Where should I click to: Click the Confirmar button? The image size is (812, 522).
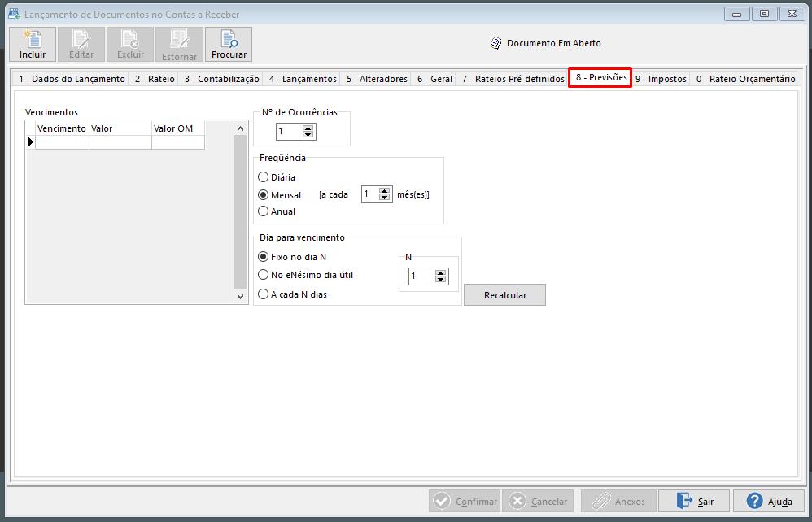coord(465,501)
